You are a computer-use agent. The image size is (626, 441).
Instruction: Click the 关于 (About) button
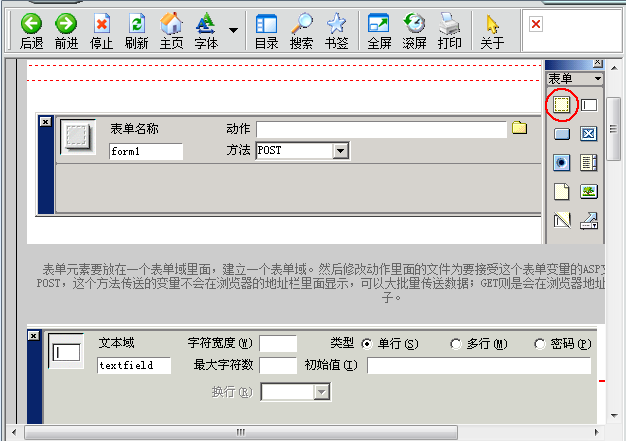(492, 31)
